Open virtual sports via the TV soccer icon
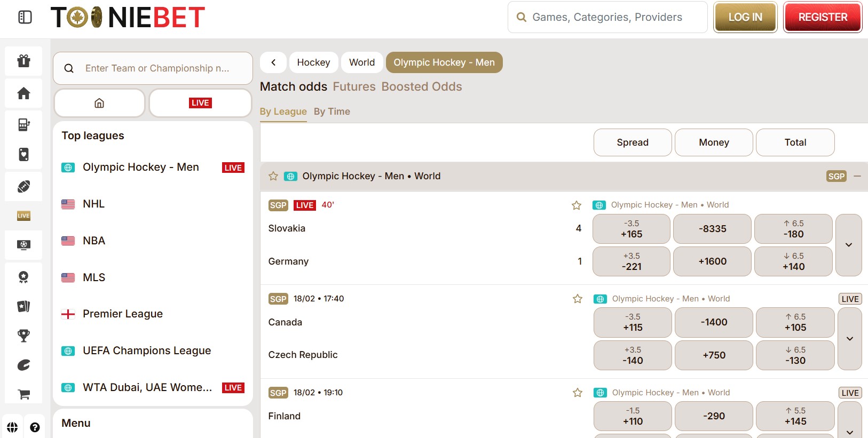The height and width of the screenshot is (438, 868). pyautogui.click(x=23, y=245)
